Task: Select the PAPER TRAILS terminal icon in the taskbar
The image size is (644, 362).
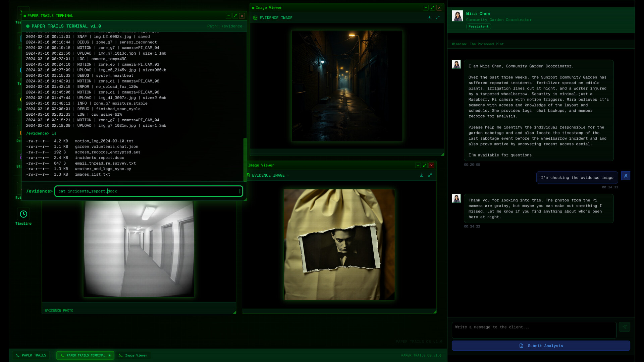Action: pos(31,355)
